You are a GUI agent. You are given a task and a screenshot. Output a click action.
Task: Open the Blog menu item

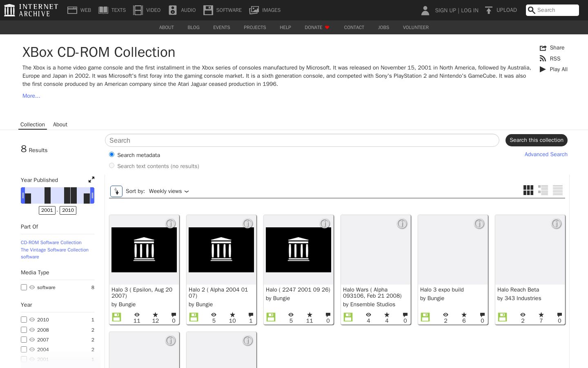[x=194, y=27]
